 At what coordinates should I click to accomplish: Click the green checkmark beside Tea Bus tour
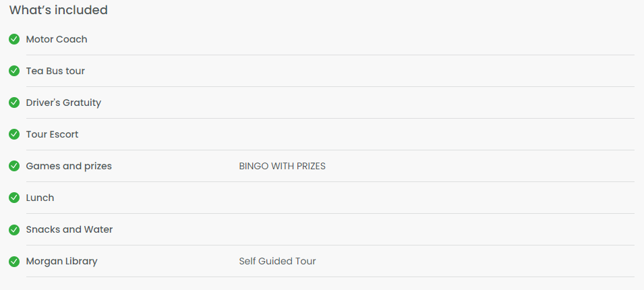click(14, 71)
